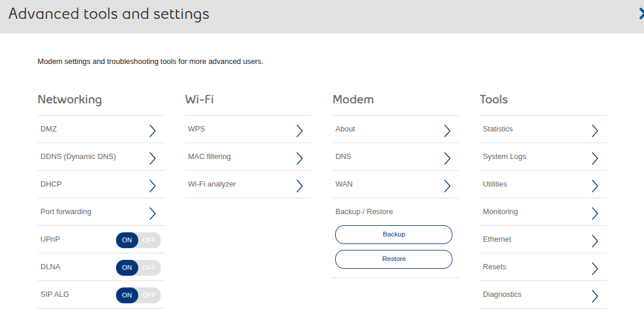Open Modem About using its chevron
The image size is (644, 325).
coord(447,130)
